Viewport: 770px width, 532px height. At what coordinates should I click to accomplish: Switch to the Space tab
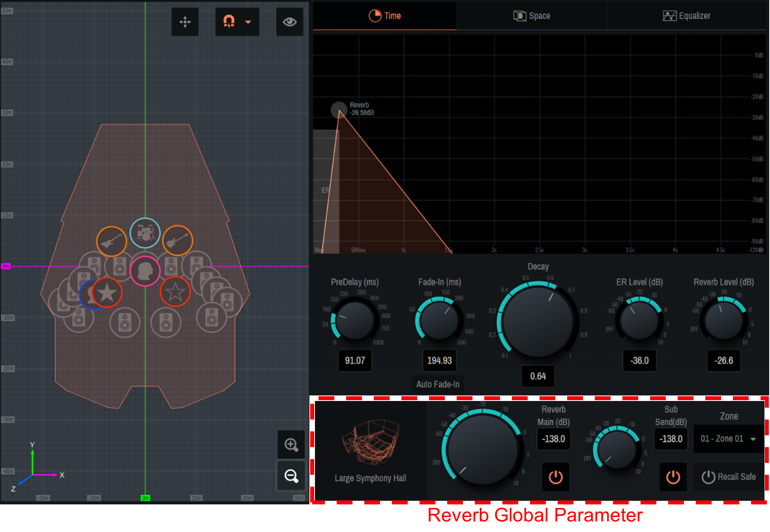[532, 16]
